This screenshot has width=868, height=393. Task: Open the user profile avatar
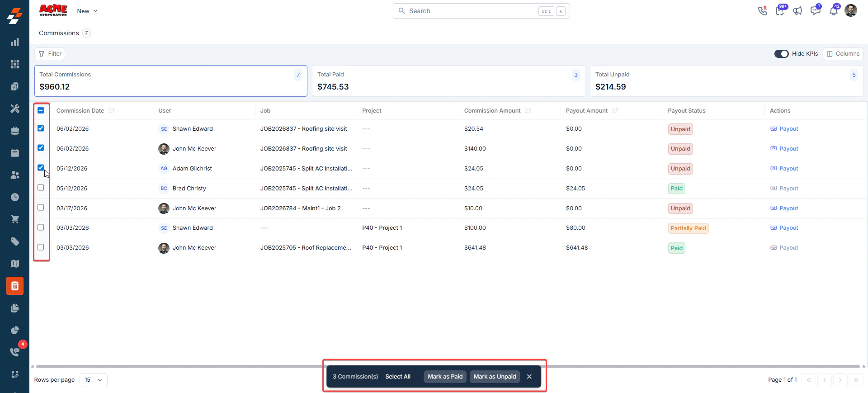[x=851, y=10]
